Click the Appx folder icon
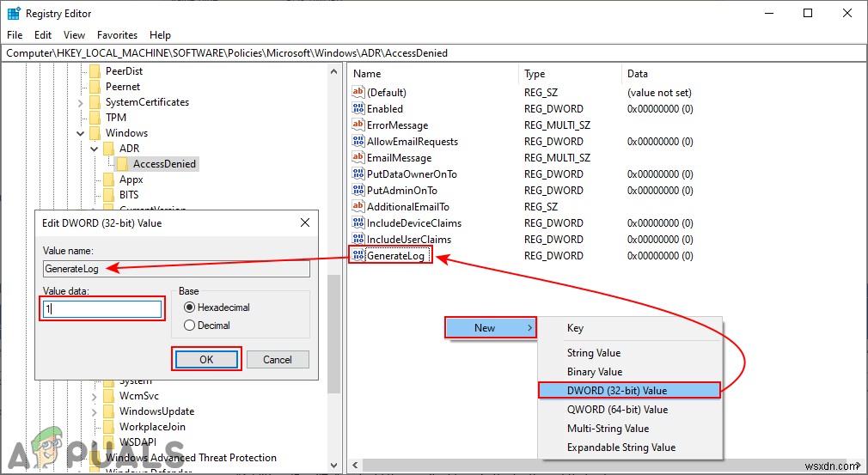This screenshot has height=475, width=868. [x=108, y=180]
